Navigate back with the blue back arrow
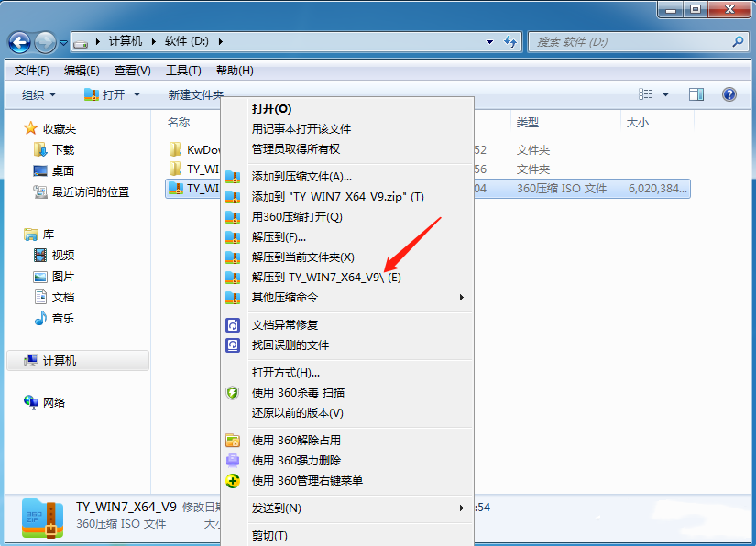 click(20, 41)
